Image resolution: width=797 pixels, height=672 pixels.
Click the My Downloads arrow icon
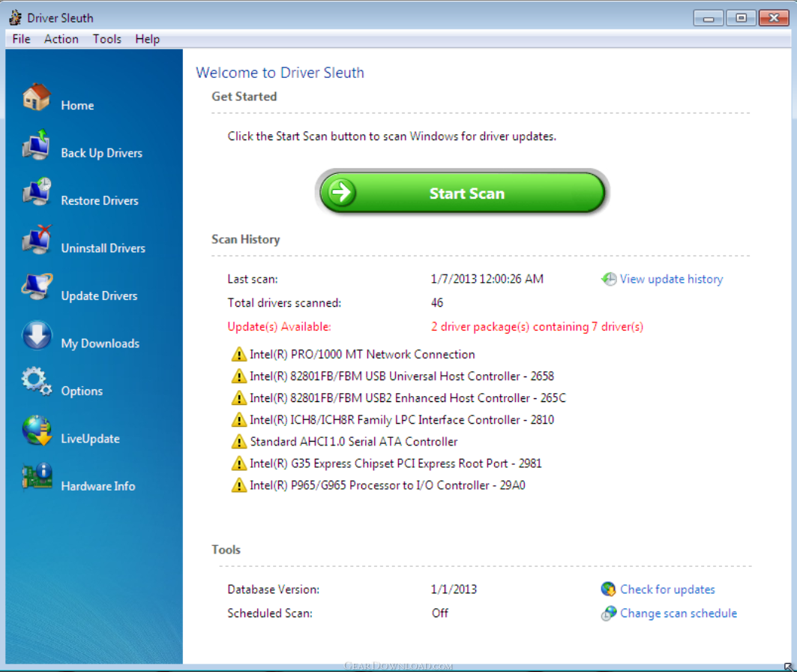click(37, 334)
